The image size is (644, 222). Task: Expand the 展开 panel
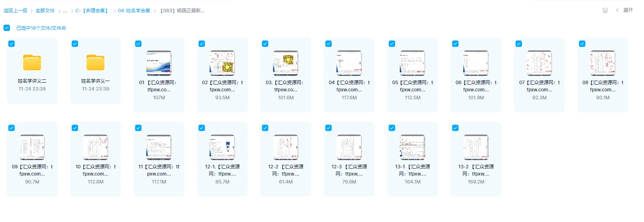[625, 10]
